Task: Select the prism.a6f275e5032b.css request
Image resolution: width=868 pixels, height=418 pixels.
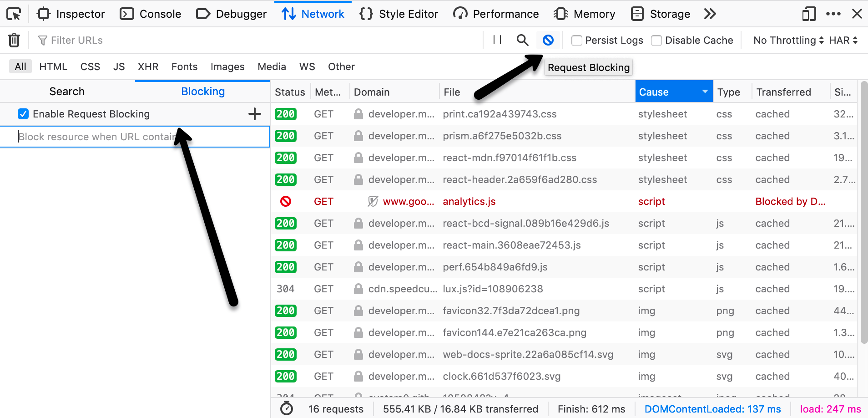Action: pyautogui.click(x=564, y=136)
